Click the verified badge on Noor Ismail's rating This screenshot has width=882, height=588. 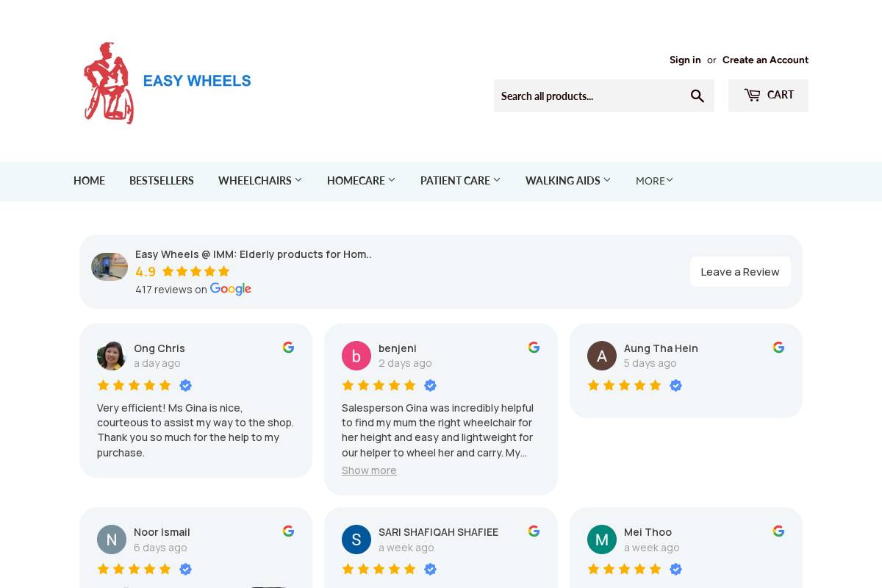click(185, 569)
